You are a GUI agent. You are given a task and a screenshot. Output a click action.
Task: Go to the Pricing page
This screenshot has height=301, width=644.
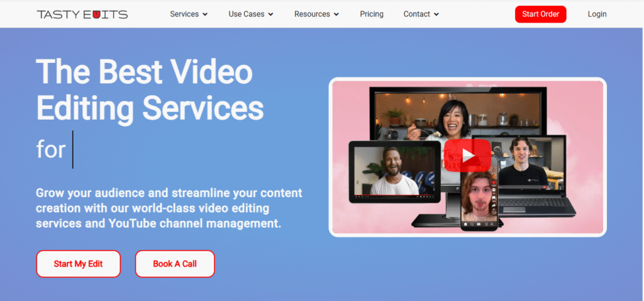[372, 14]
